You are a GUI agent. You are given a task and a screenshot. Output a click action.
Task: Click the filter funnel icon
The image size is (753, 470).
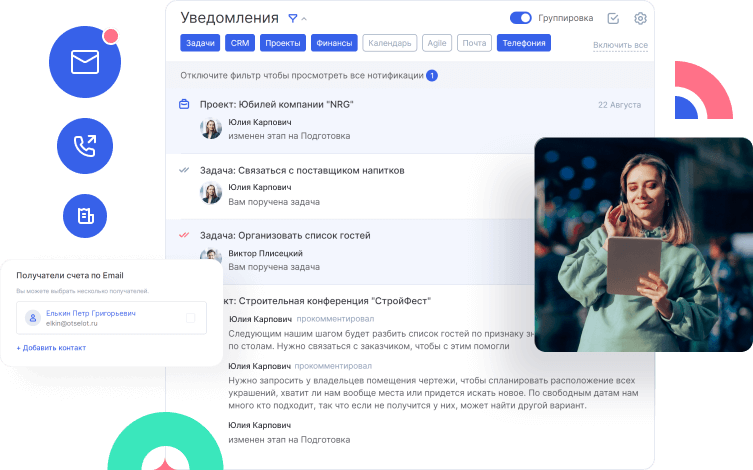pos(293,18)
